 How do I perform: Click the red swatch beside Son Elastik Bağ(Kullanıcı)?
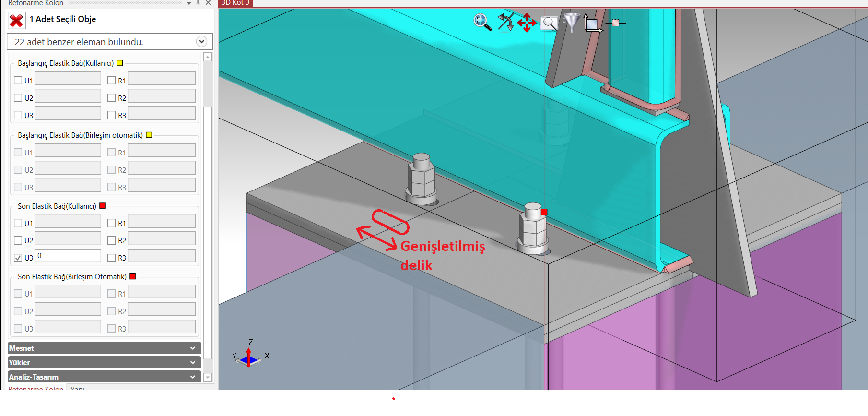click(x=102, y=206)
